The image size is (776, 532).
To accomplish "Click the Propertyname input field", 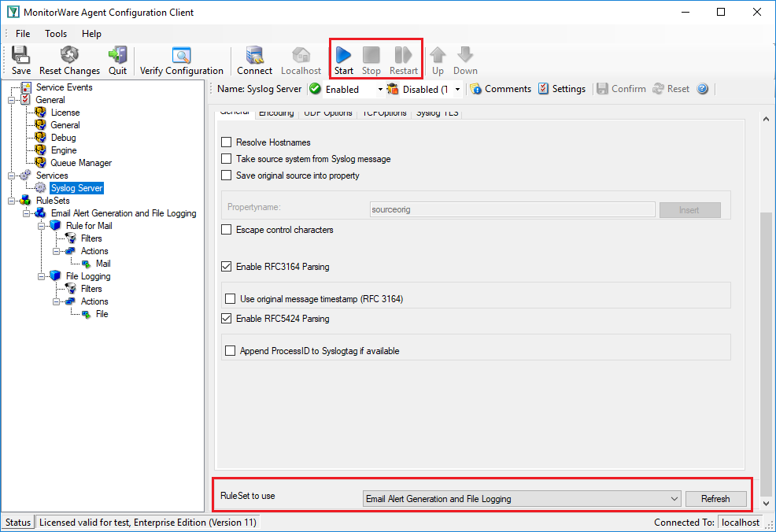I will tap(512, 209).
